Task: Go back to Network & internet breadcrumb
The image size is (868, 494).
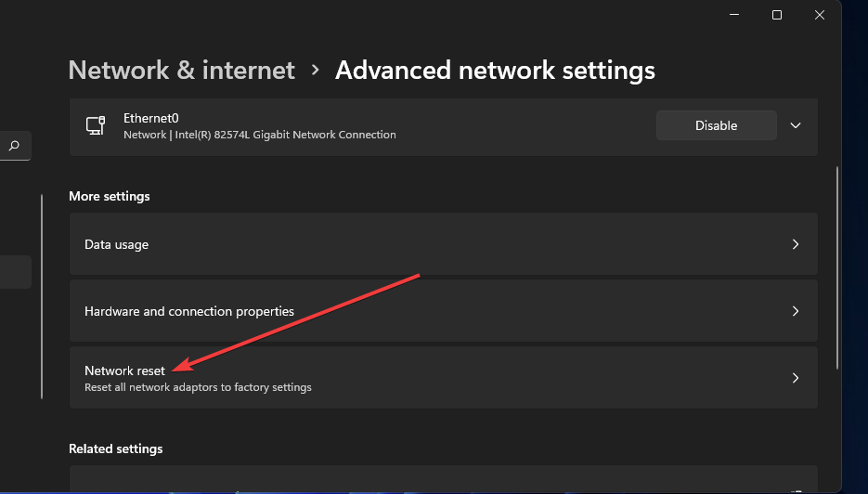Action: point(182,71)
